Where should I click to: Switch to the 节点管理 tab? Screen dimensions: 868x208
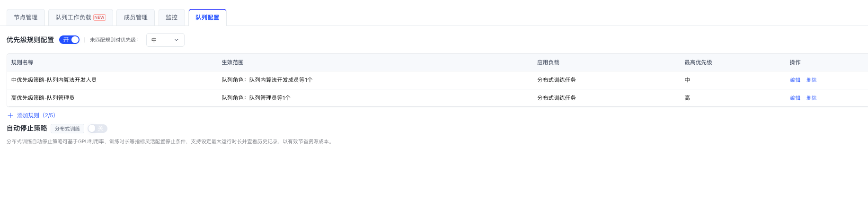26,17
